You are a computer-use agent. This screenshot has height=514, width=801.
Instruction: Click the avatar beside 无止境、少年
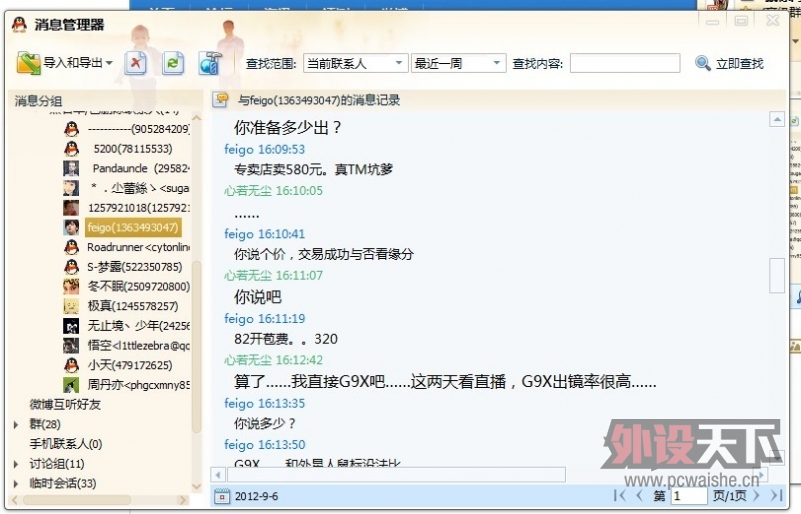pos(71,325)
